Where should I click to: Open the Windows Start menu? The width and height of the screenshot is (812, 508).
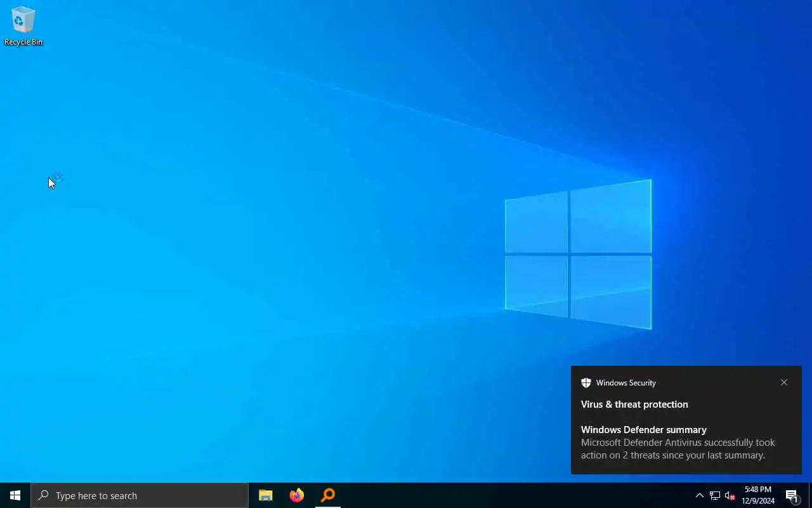15,495
